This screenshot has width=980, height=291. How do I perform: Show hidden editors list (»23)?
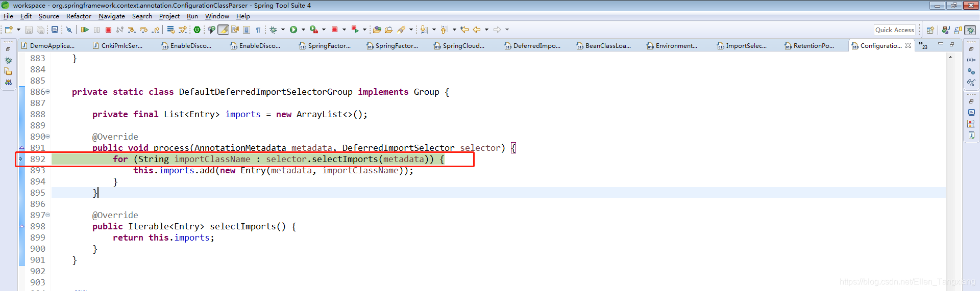click(x=923, y=45)
